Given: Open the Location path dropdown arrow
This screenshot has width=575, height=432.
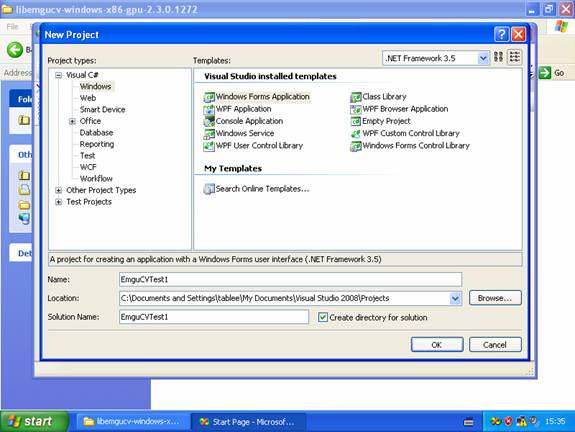Looking at the screenshot, I should click(455, 299).
